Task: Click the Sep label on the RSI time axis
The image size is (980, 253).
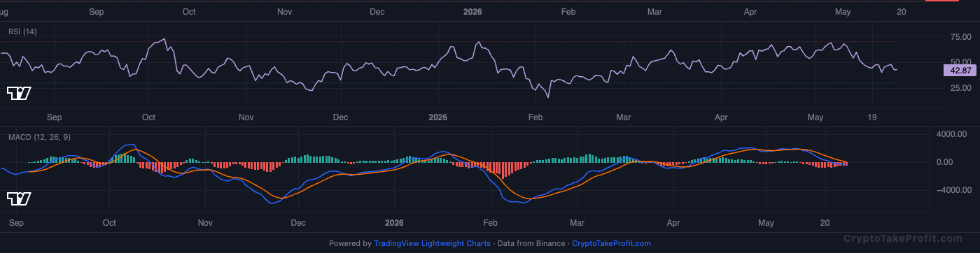Action: tap(54, 117)
